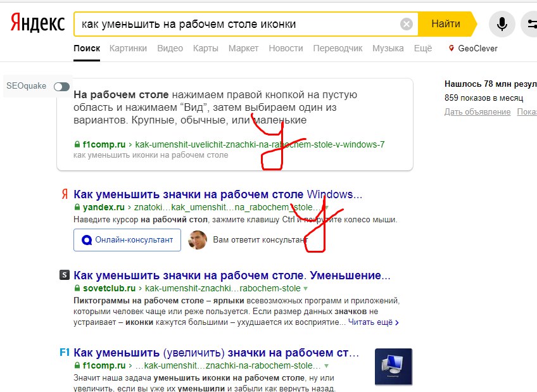Click the lock icon beside sovetclub.ru
The image size is (537, 392).
click(77, 288)
